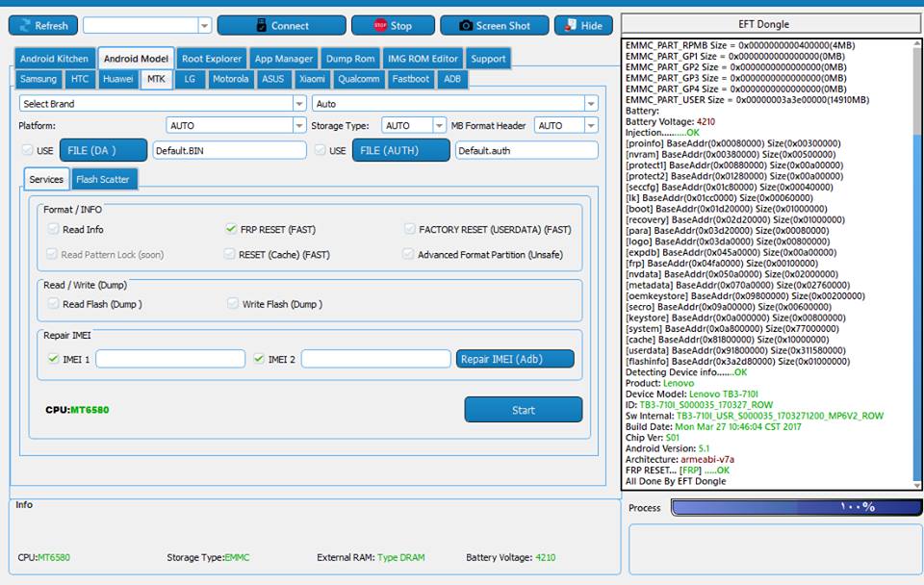Screen dimensions: 924x585
Task: Switch to Flash Scatter sub-tab
Action: [x=103, y=179]
